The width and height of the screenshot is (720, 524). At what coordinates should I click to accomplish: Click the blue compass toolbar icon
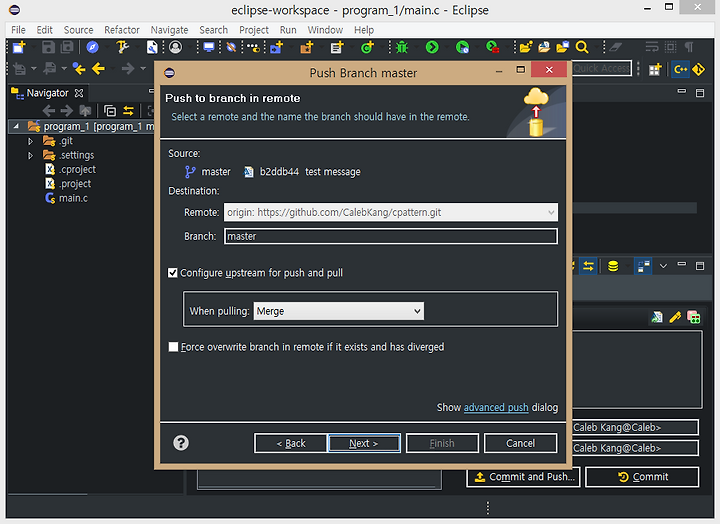tap(92, 47)
